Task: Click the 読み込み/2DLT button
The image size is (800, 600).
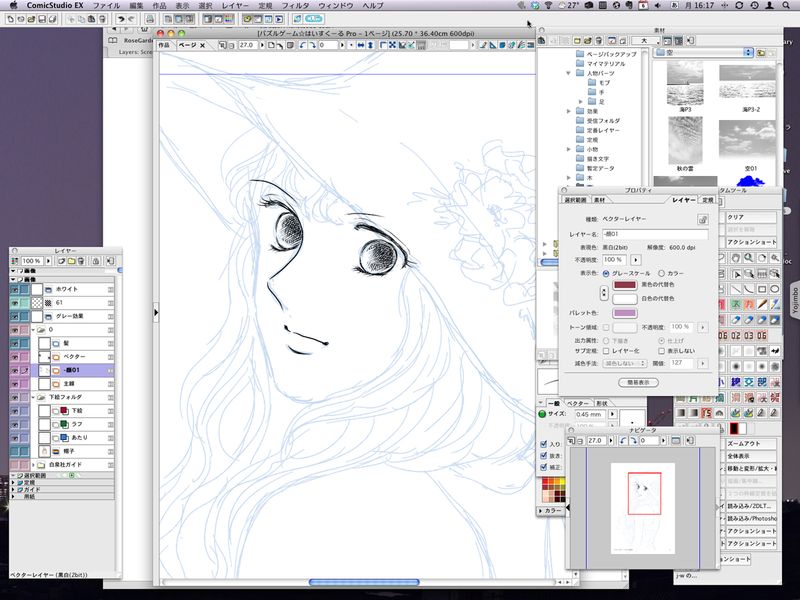Action: click(751, 506)
